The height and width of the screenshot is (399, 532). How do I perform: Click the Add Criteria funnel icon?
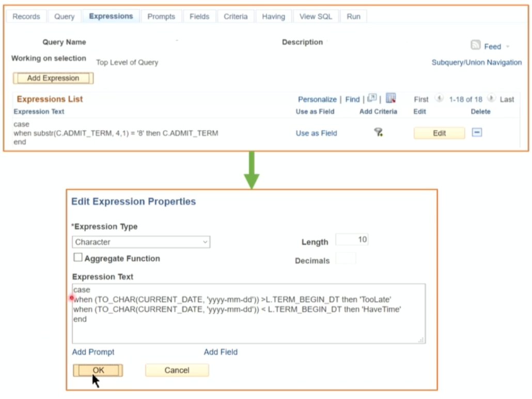coord(378,133)
